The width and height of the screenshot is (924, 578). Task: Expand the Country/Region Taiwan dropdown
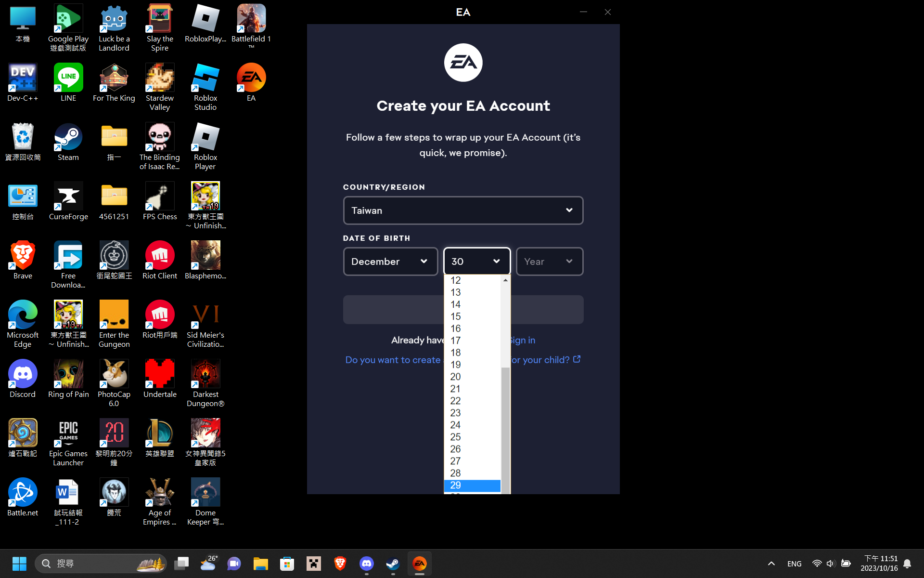click(463, 210)
